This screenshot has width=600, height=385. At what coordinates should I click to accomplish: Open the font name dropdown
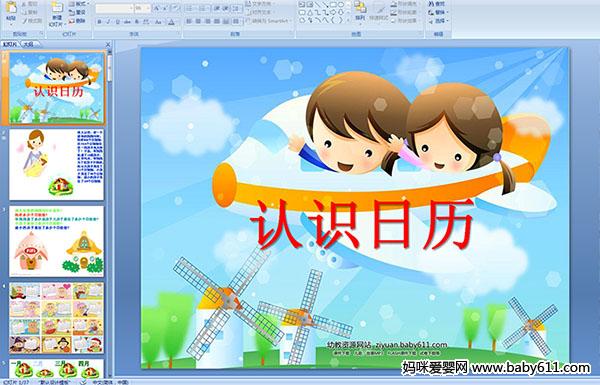(x=131, y=8)
